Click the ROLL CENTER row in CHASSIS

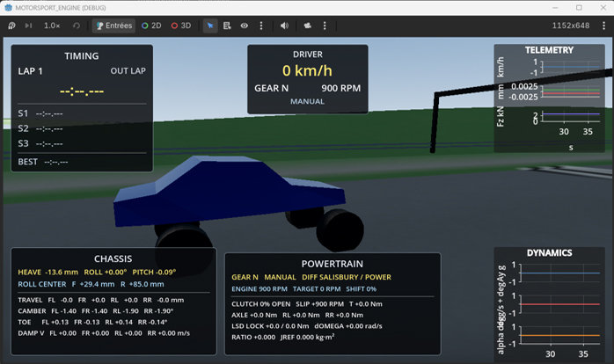(x=91, y=284)
